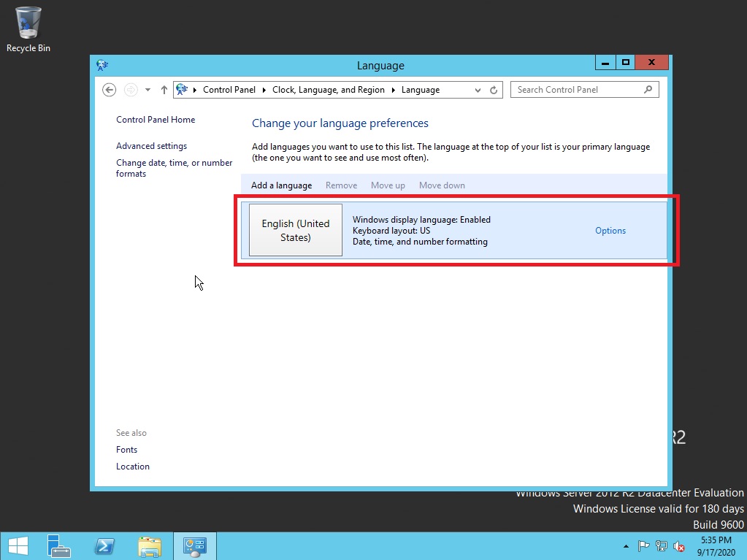This screenshot has height=560, width=747.
Task: Open Control Panel Home
Action: 156,120
